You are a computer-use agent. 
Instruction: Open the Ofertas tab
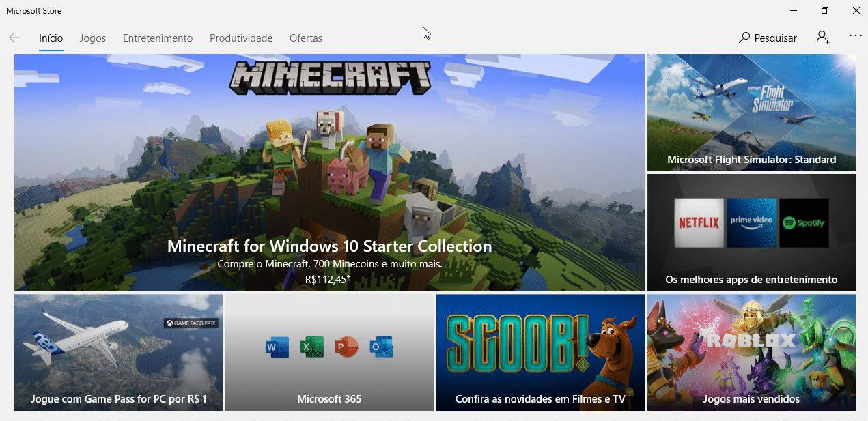point(306,38)
